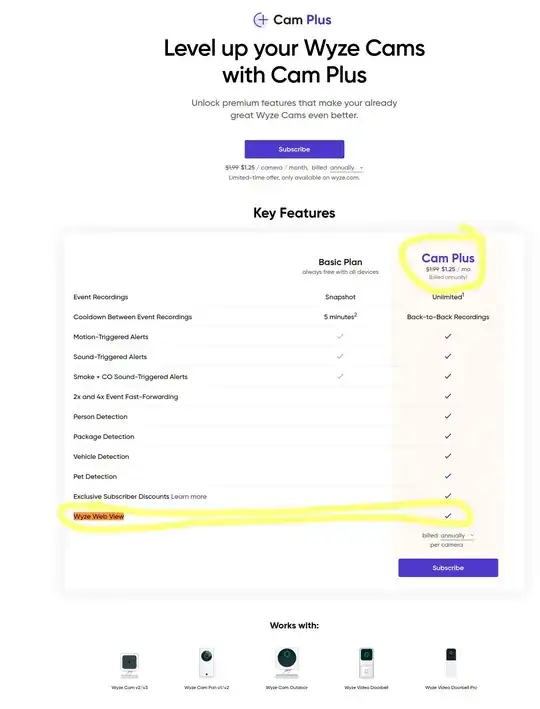The height and width of the screenshot is (709, 540).
Task: Click the top Subscribe button
Action: pyautogui.click(x=294, y=149)
